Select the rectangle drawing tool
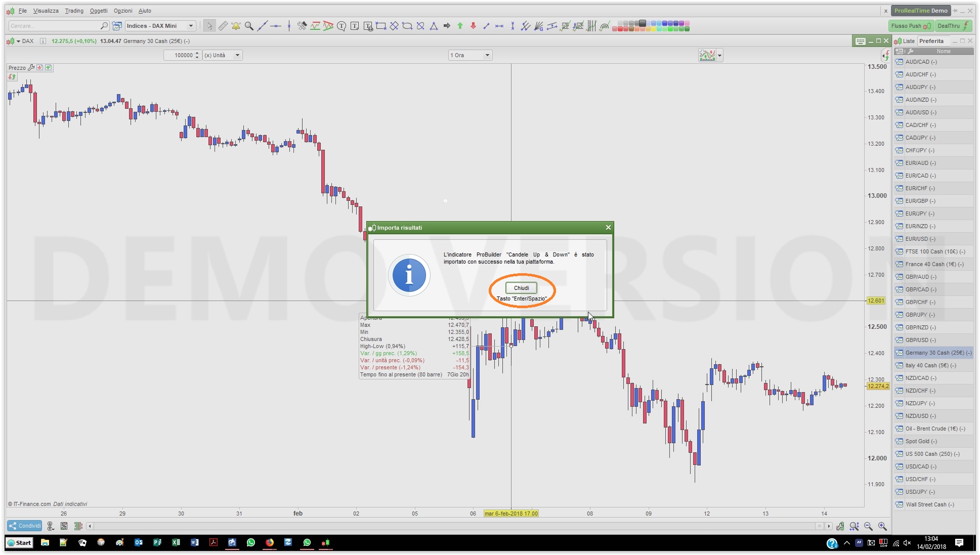Viewport: 980px width, 555px height. click(x=381, y=26)
